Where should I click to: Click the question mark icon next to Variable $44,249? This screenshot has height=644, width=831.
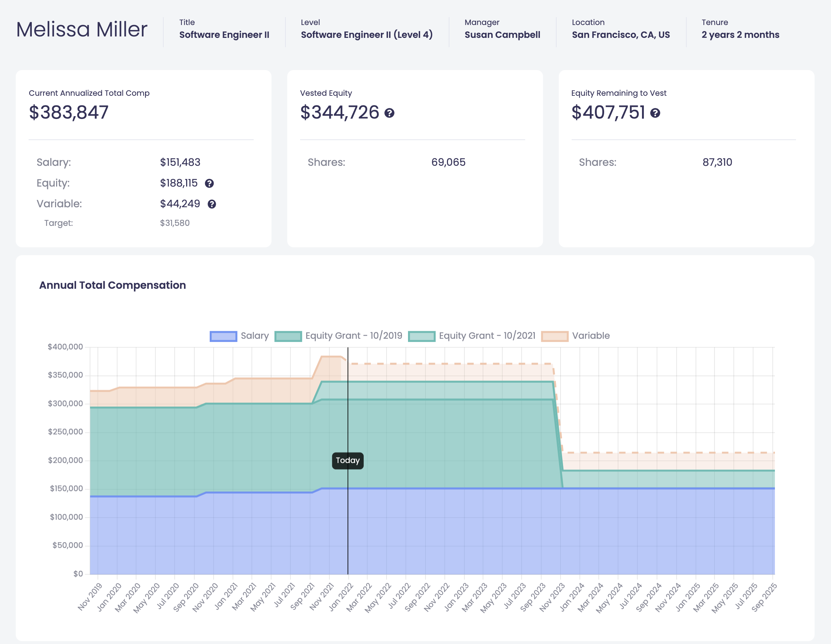point(212,204)
